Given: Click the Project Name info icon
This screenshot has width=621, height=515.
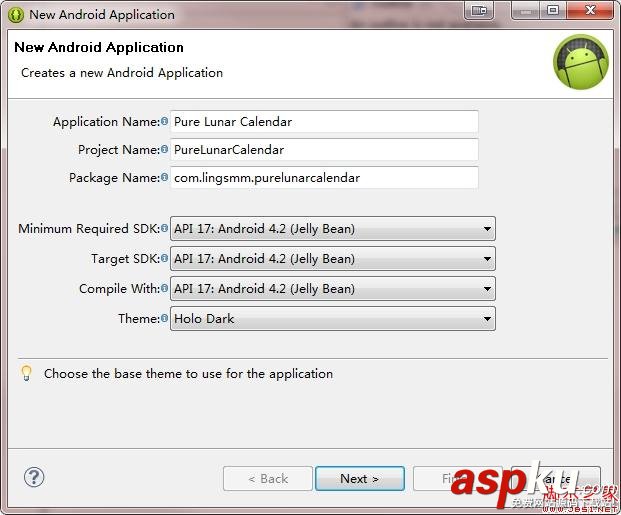Looking at the screenshot, I should (164, 149).
